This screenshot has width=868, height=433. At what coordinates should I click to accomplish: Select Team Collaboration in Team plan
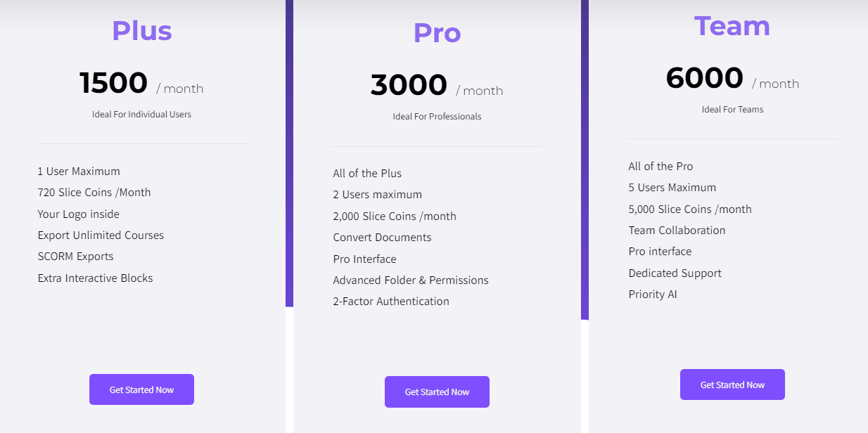pos(677,230)
